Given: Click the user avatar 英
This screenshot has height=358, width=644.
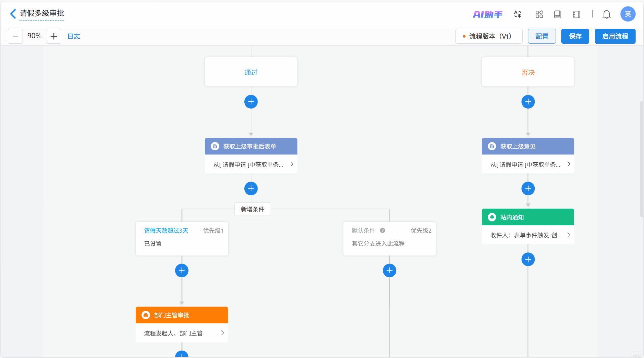Looking at the screenshot, I should pos(628,14).
